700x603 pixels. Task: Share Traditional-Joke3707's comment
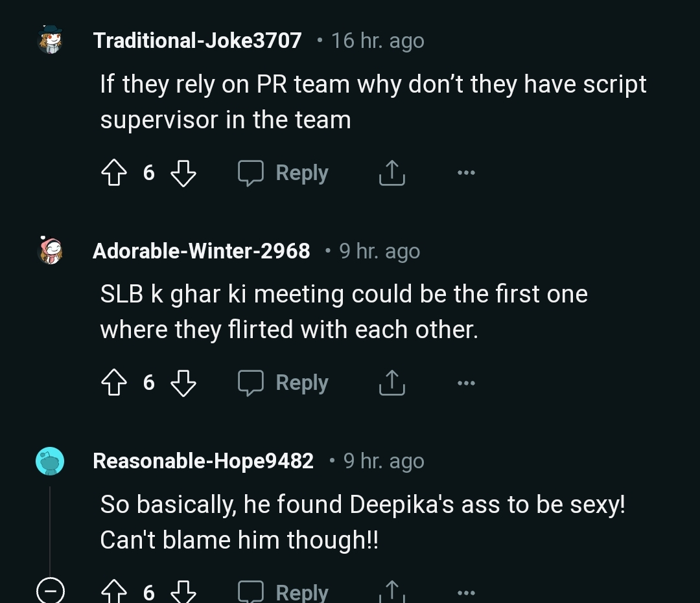tap(391, 173)
